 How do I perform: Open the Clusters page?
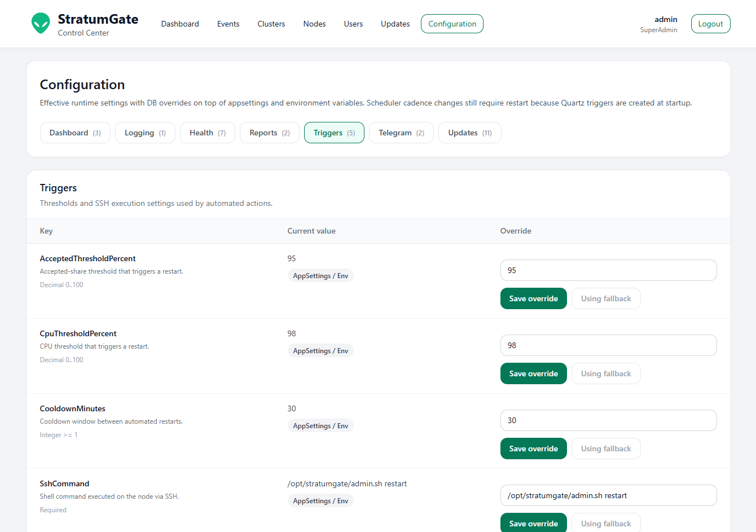pyautogui.click(x=271, y=24)
